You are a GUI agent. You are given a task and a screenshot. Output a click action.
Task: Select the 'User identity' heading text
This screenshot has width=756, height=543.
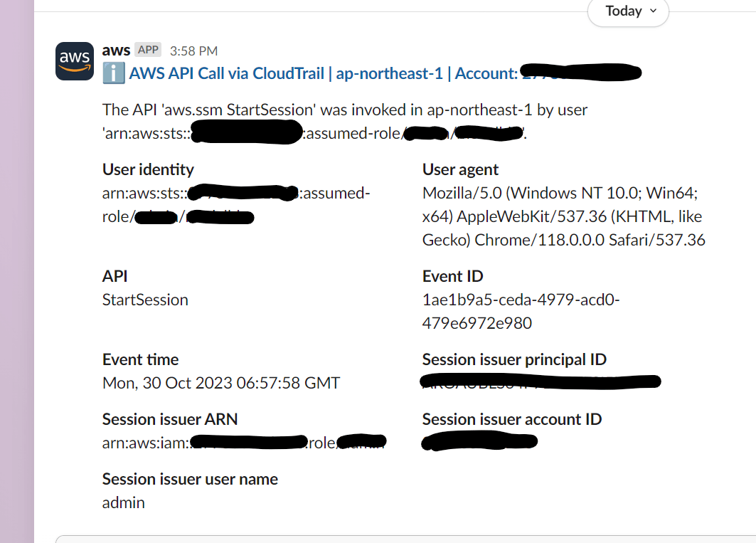(148, 169)
